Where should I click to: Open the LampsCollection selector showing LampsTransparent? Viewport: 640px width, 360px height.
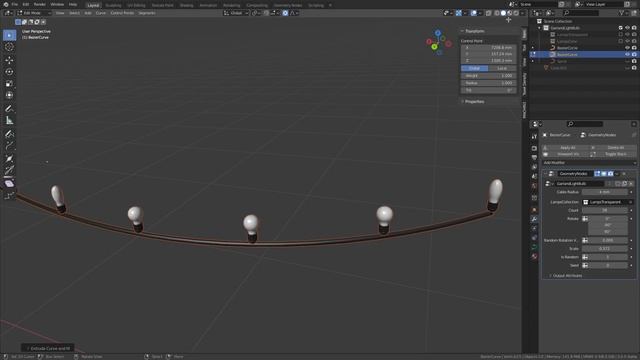click(x=608, y=202)
